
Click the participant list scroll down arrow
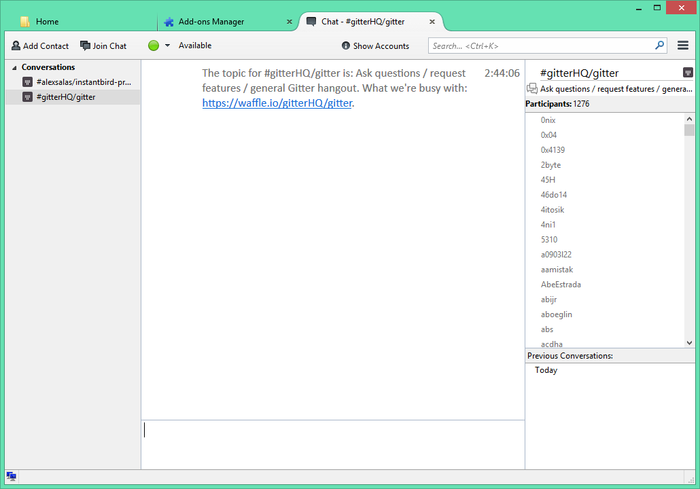tap(689, 343)
